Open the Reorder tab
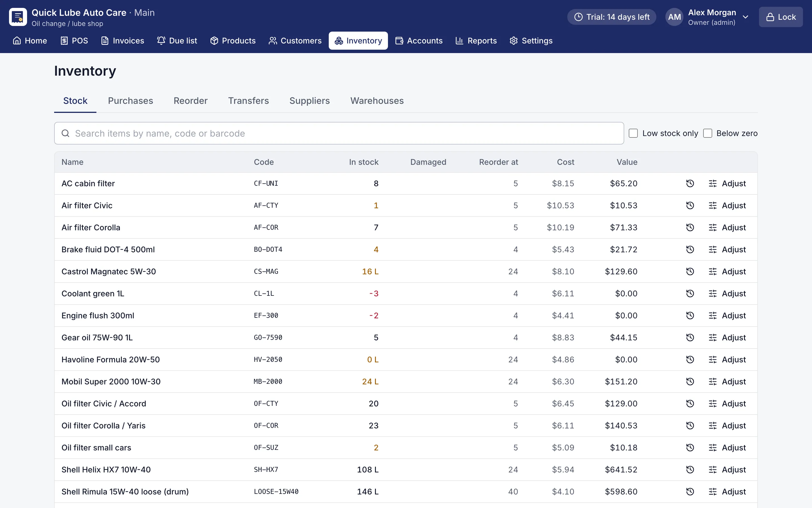The height and width of the screenshot is (508, 812). tap(190, 101)
